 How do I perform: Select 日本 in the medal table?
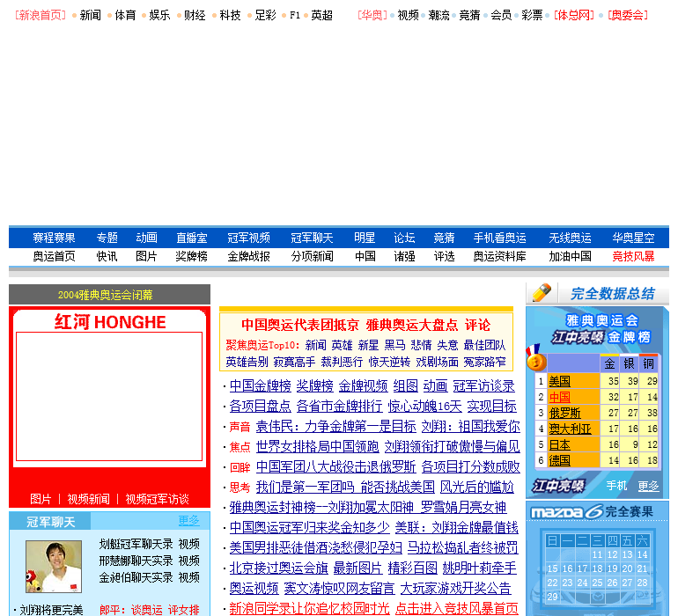[x=559, y=444]
